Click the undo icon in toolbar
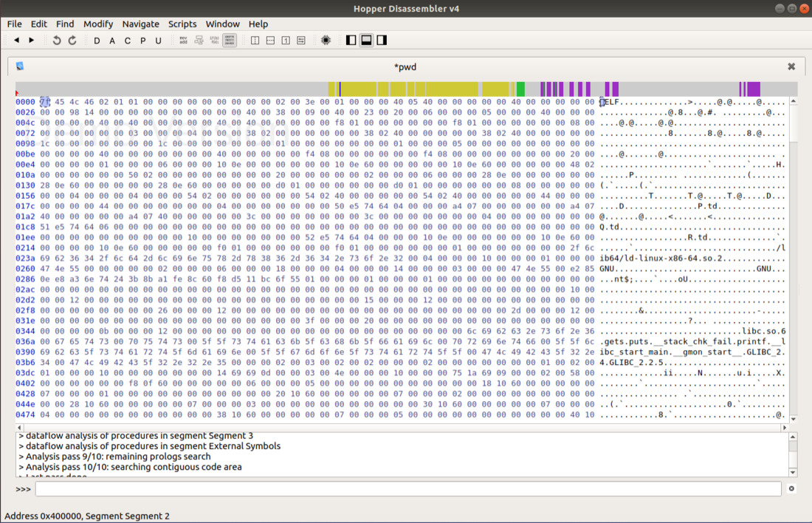 (x=57, y=40)
